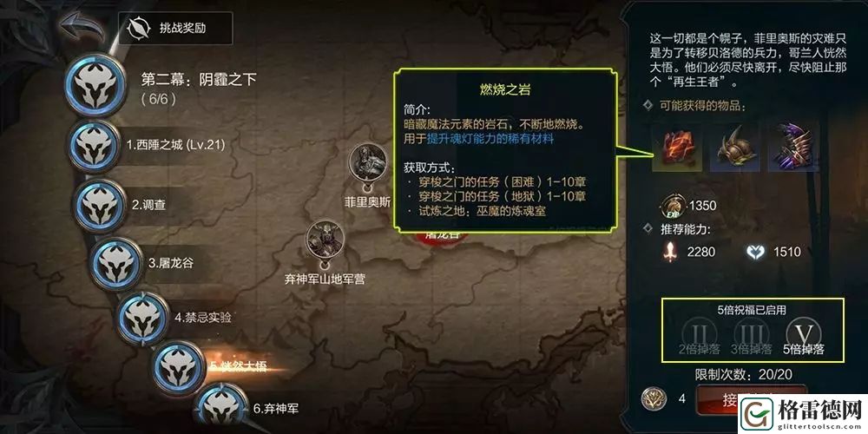The image size is (868, 434).
Task: Tap the 弃神军山地军营 map portrait marker
Action: 325,239
